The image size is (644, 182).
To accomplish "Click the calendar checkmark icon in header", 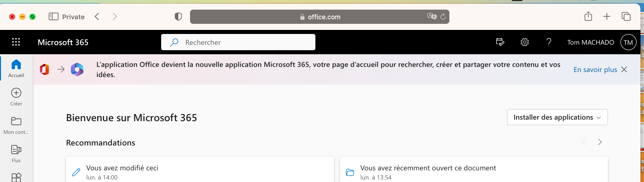I will (x=500, y=42).
